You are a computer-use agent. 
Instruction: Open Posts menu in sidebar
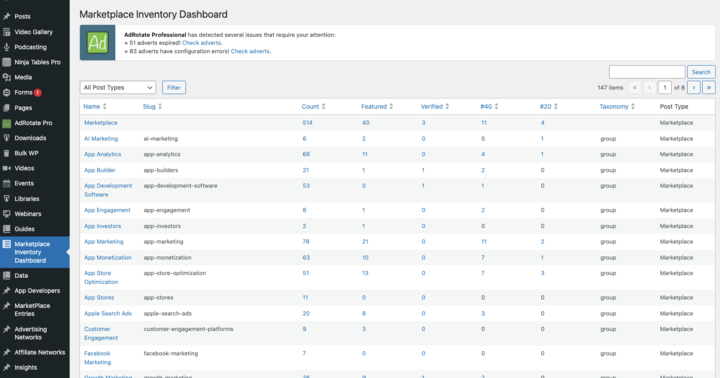tap(22, 17)
